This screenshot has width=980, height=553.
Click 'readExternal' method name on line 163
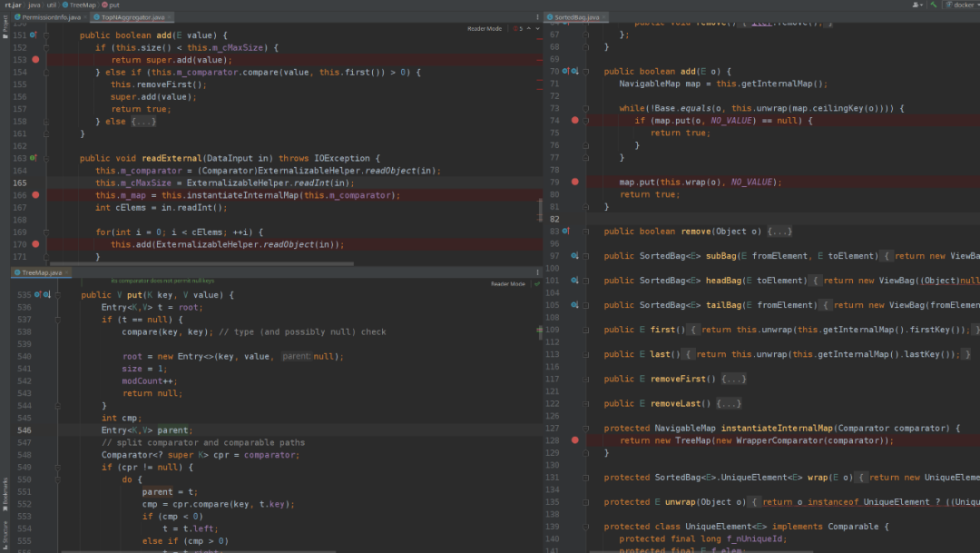[x=171, y=158]
